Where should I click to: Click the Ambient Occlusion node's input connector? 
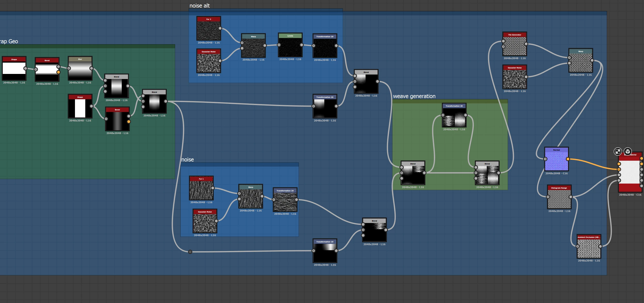point(578,246)
